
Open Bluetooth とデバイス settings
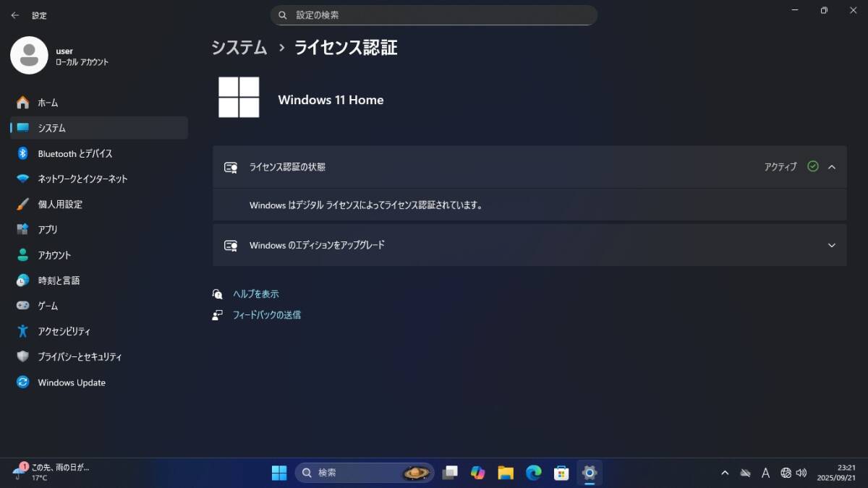[x=99, y=153]
